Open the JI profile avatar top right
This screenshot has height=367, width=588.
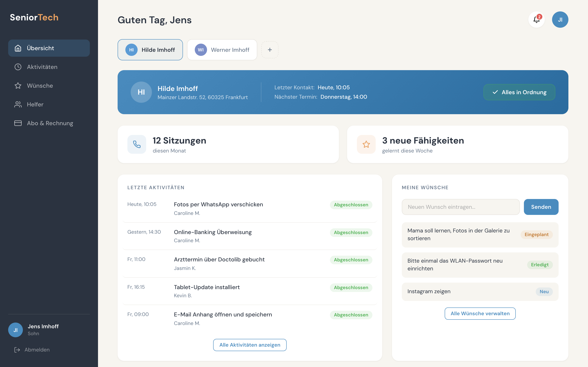point(560,19)
